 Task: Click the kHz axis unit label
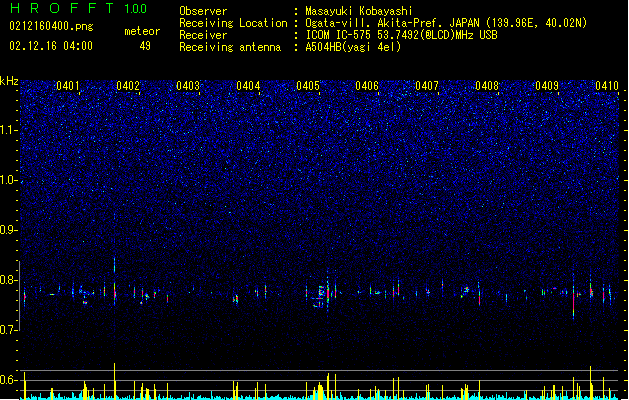[9, 81]
